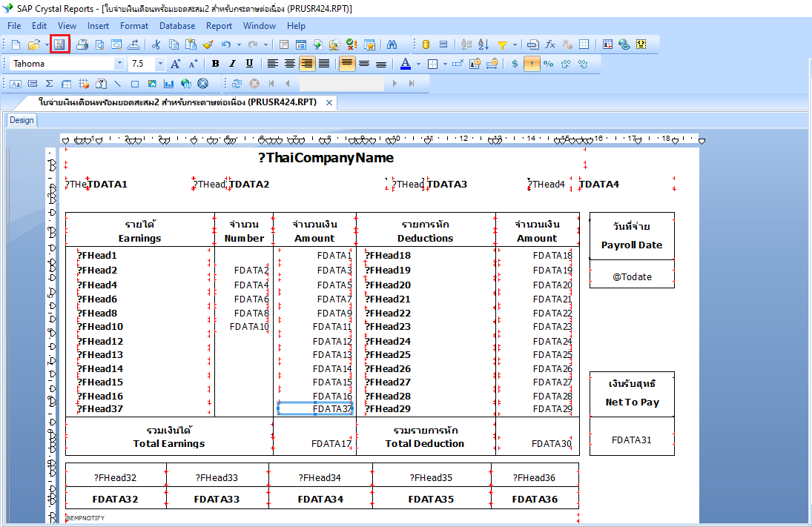This screenshot has width=812, height=527.
Task: Click the Save report icon
Action: [59, 44]
